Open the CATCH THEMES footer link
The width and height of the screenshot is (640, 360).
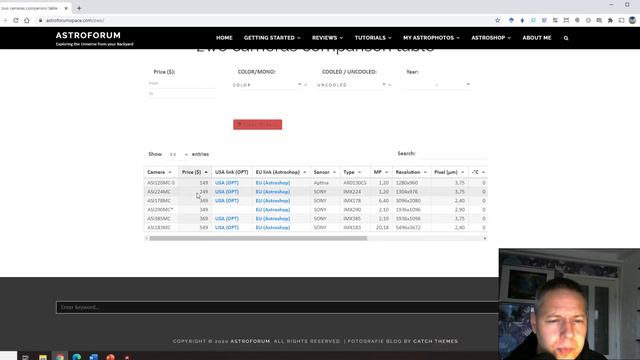435,341
